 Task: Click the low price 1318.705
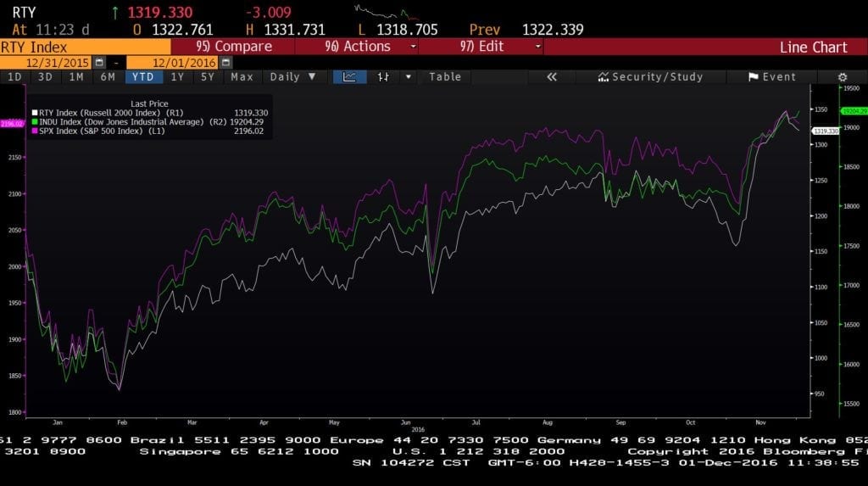coord(407,30)
